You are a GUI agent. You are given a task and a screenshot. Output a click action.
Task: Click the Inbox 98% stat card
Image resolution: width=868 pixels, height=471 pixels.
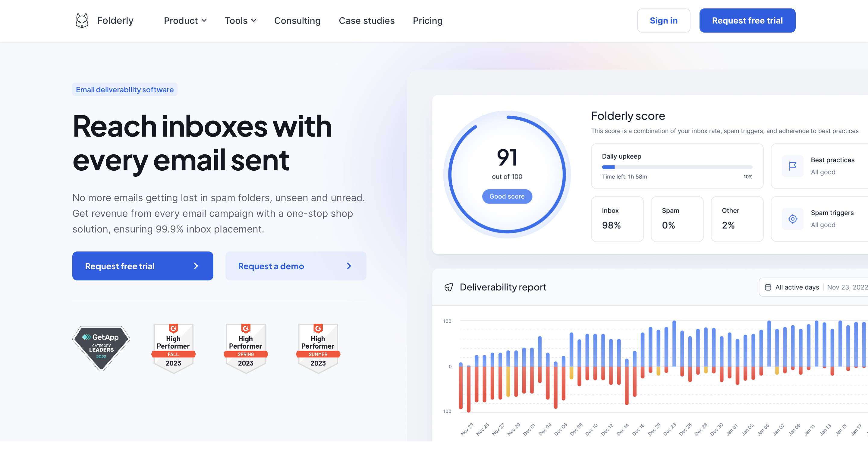[617, 219]
